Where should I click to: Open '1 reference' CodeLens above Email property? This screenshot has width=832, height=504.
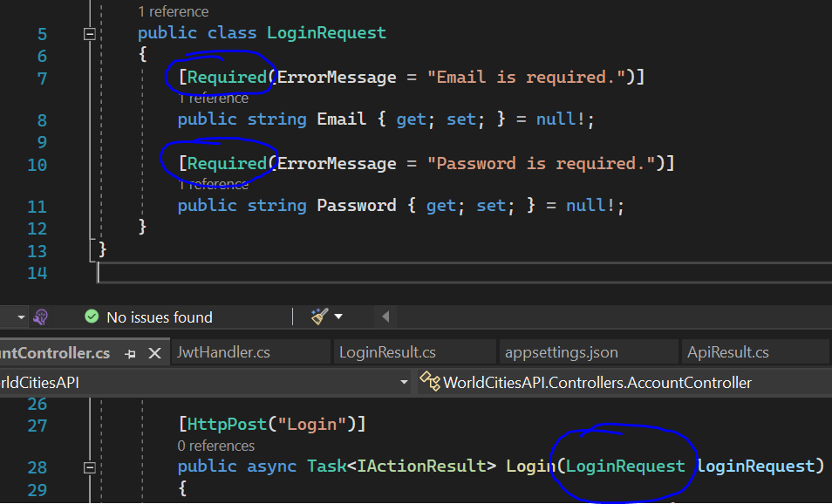(214, 99)
